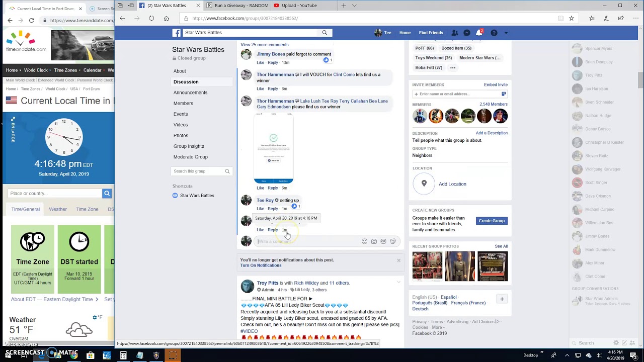
Task: Post a GIF using comment GIF icon
Action: 383,241
